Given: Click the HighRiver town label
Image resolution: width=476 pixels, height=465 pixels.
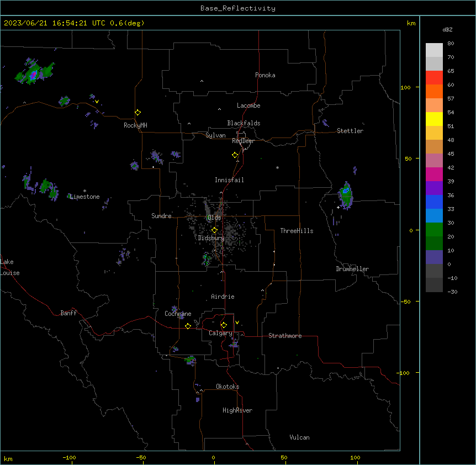Looking at the screenshot, I should [x=237, y=410].
